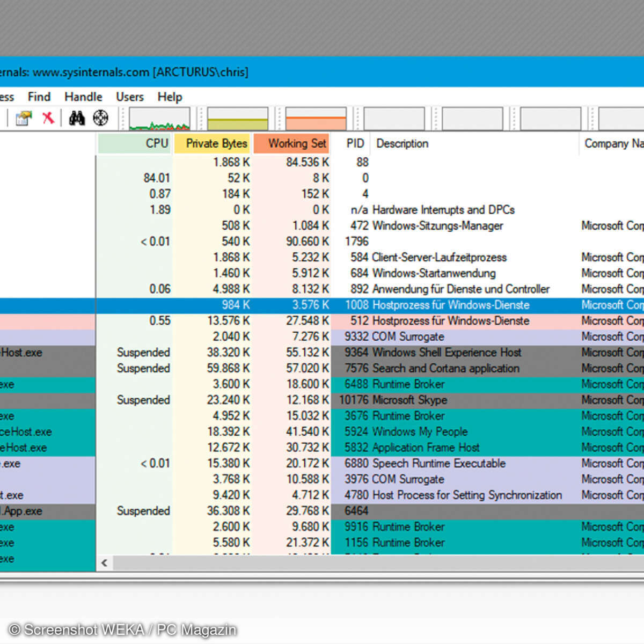Screen dimensions: 644x644
Task: Select the Find Window's Process crosshair icon
Action: click(101, 118)
